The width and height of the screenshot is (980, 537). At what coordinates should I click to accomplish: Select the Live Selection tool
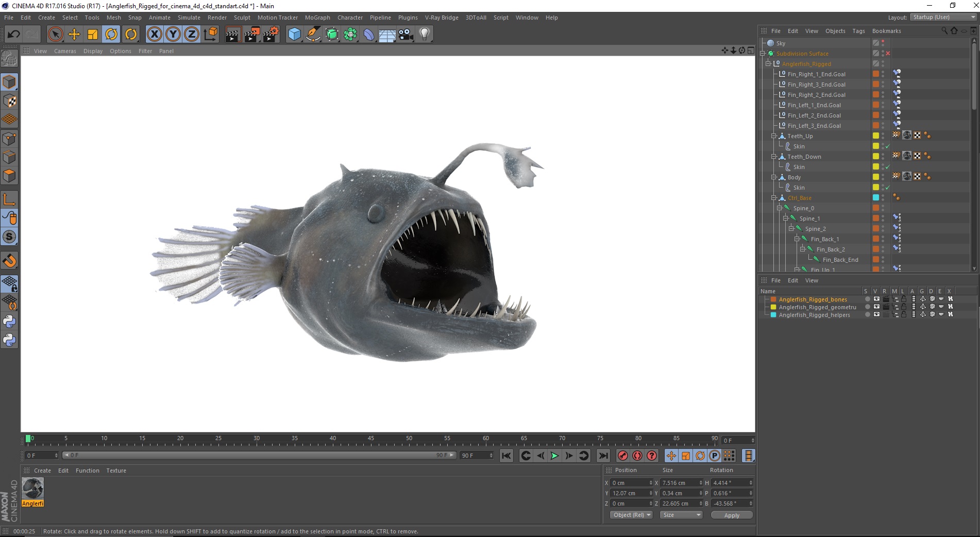tap(55, 35)
